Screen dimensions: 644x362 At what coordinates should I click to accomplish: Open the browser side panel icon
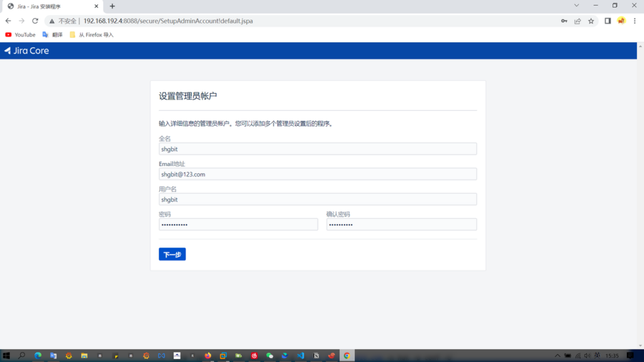point(608,21)
